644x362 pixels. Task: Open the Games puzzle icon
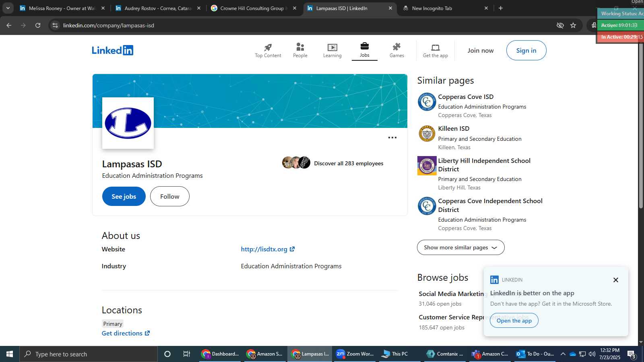[x=396, y=47]
